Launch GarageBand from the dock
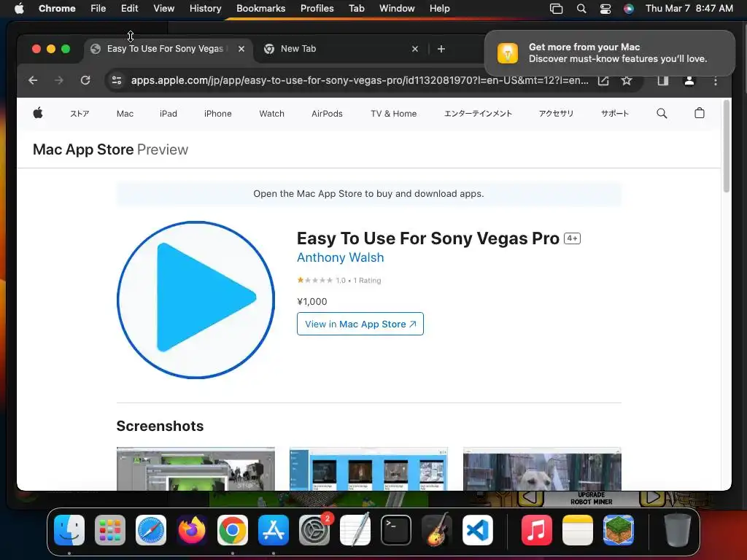Screen dimensions: 747x560 pyautogui.click(x=437, y=530)
